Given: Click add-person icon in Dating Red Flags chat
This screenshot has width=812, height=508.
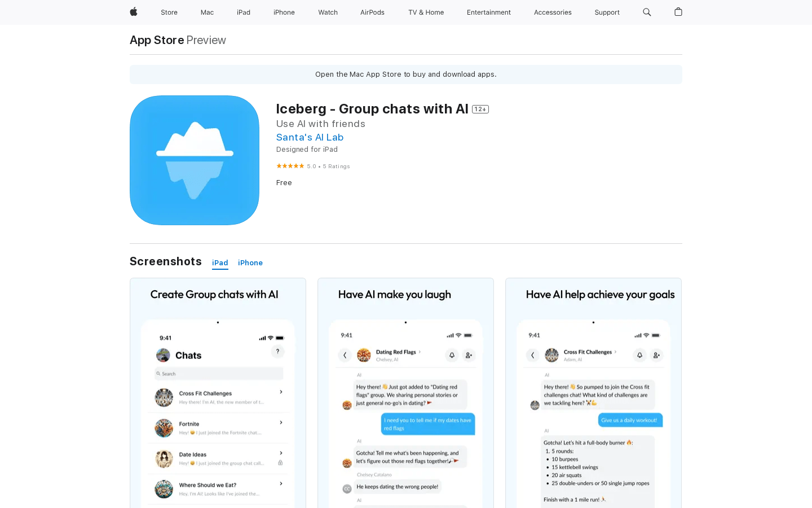Looking at the screenshot, I should click(x=469, y=355).
